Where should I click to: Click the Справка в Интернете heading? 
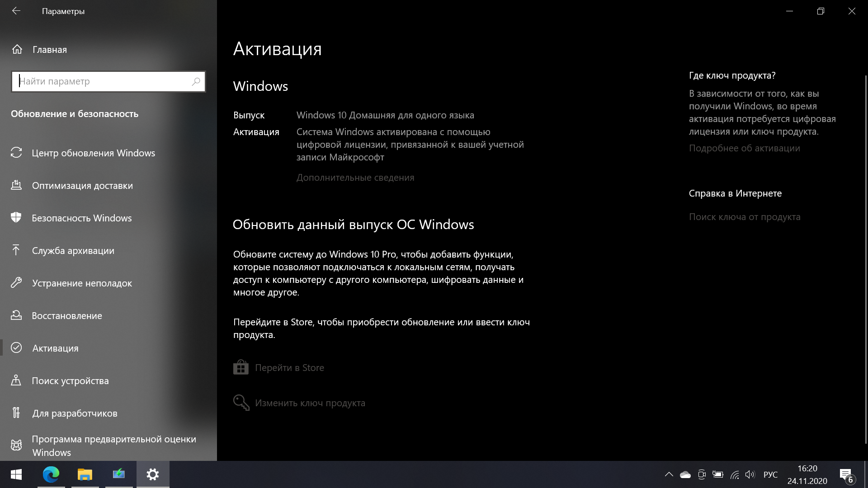pos(735,193)
